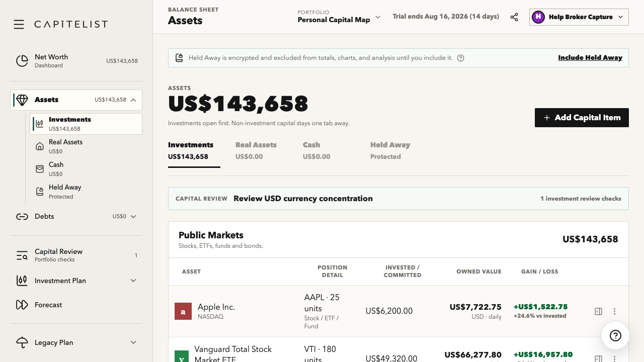The height and width of the screenshot is (362, 644).
Task: Open three-dot menu for Vanguard Total Stock row
Action: point(614,358)
